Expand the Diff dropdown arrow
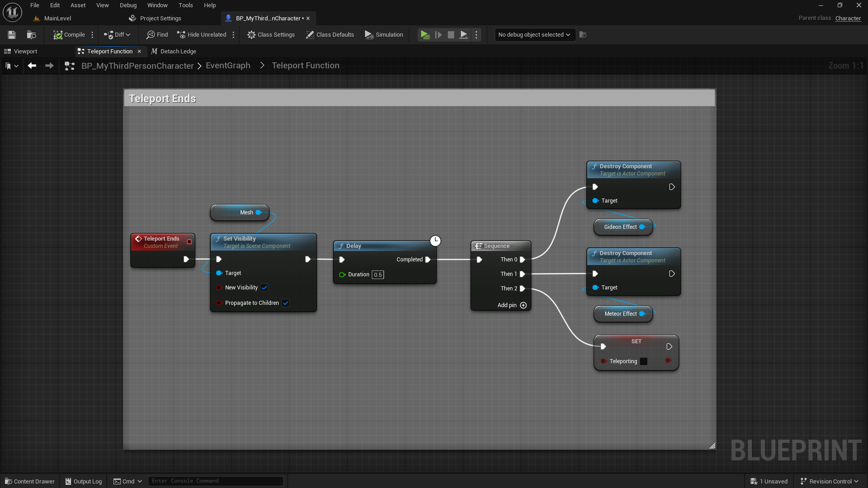Viewport: 868px width, 488px height. coord(128,35)
